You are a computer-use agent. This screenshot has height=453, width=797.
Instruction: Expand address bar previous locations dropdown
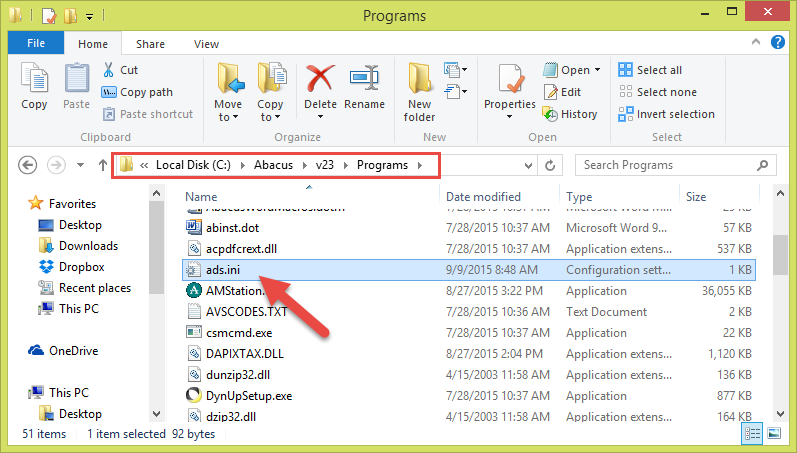tap(528, 165)
